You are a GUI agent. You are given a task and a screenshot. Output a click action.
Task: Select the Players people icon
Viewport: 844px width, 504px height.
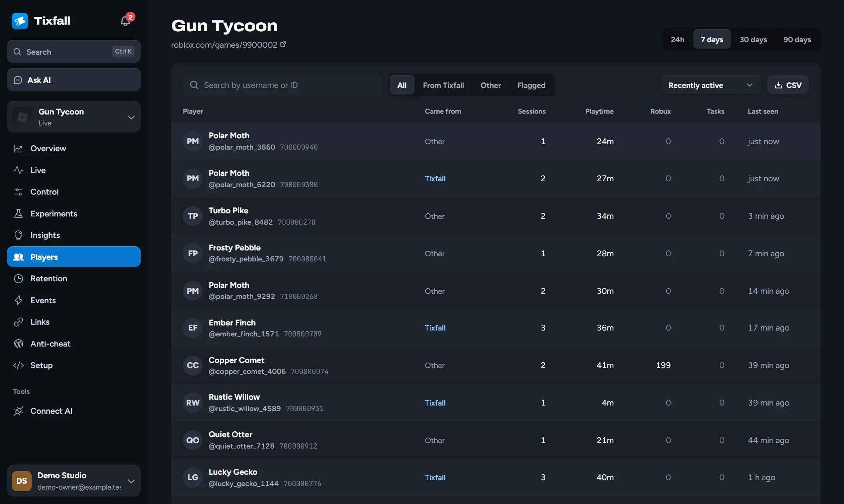(x=18, y=257)
